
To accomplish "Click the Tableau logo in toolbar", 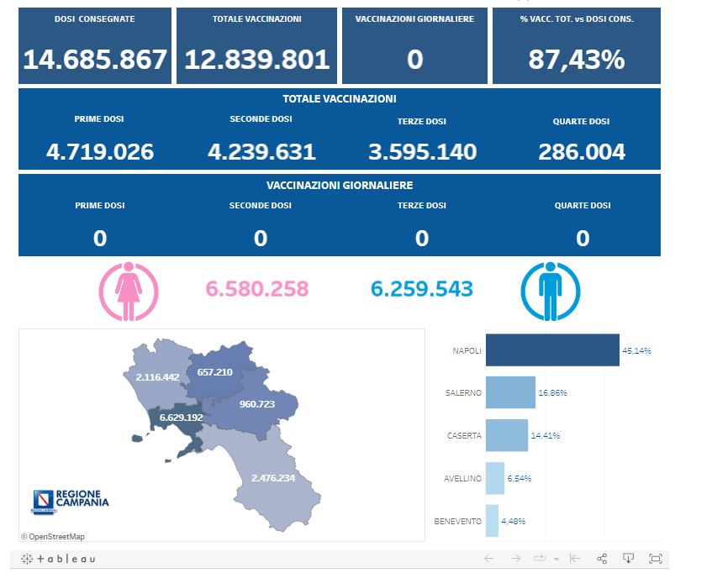I will [59, 559].
